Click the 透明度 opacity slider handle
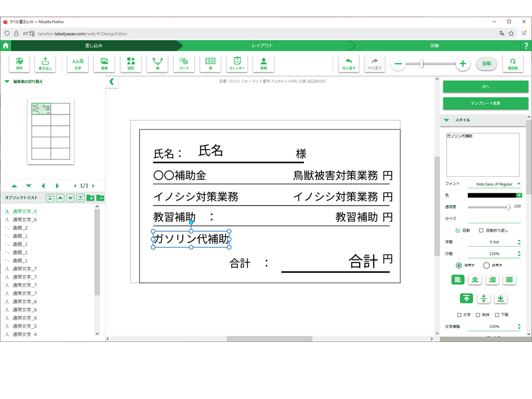The width and height of the screenshot is (532, 399). tap(508, 207)
